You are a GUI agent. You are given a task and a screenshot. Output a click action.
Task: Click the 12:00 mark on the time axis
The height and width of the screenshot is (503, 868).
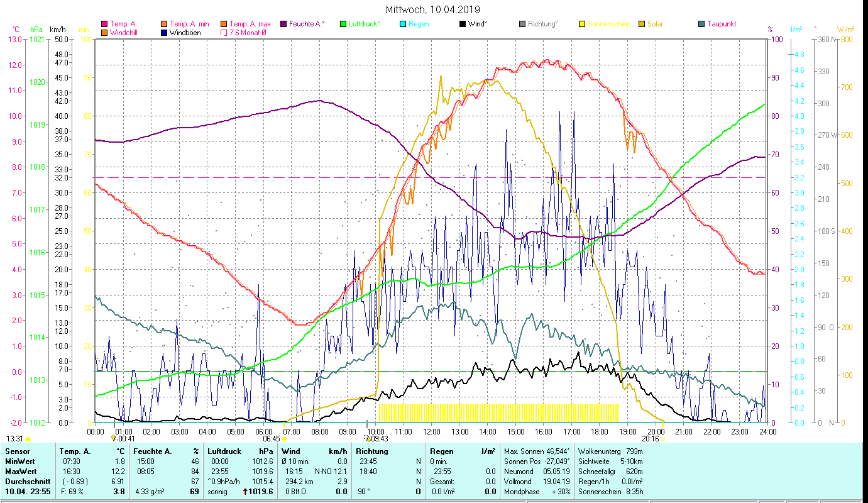(432, 432)
